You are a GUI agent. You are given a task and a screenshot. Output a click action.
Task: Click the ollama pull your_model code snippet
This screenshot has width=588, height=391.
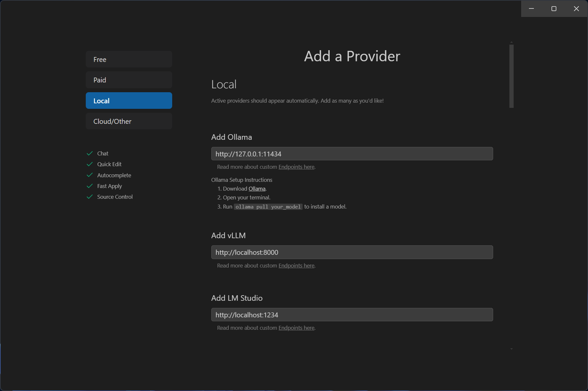(x=268, y=207)
